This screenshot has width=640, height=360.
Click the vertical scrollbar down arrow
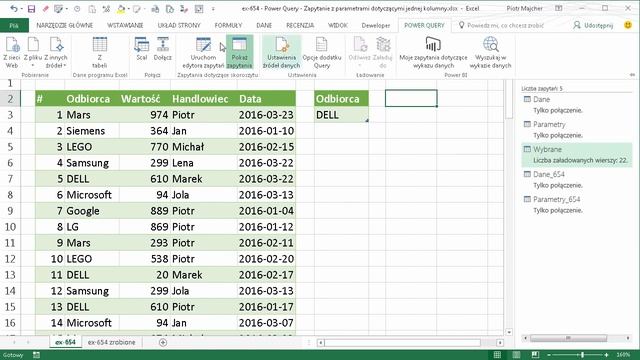click(x=509, y=332)
